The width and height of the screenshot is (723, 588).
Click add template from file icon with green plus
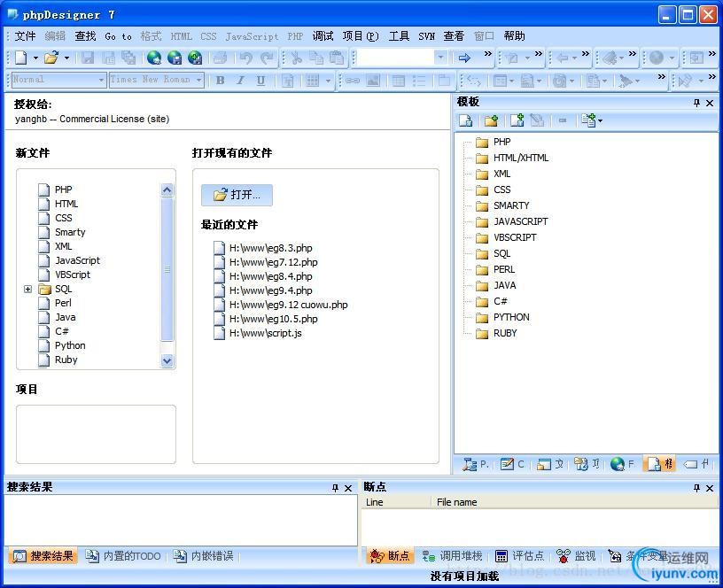tap(517, 120)
